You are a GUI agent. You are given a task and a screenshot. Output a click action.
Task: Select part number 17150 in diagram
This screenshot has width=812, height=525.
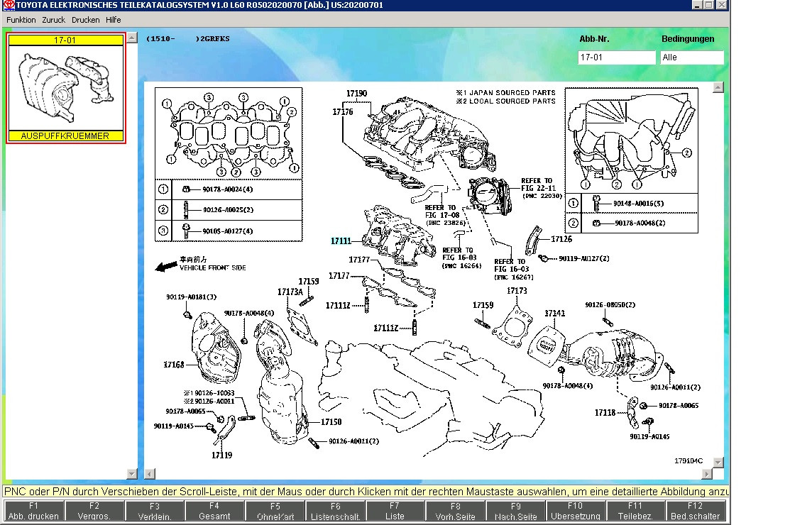pos(331,422)
